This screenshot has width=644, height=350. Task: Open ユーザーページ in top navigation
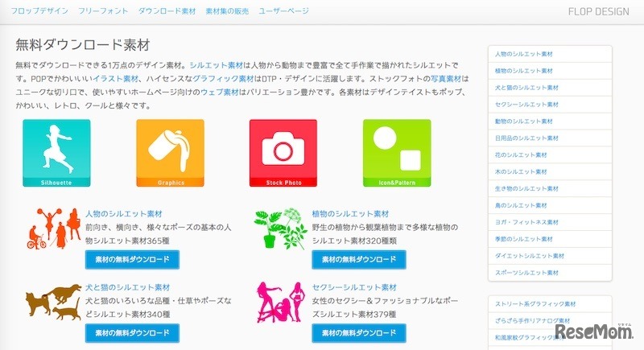[x=283, y=11]
